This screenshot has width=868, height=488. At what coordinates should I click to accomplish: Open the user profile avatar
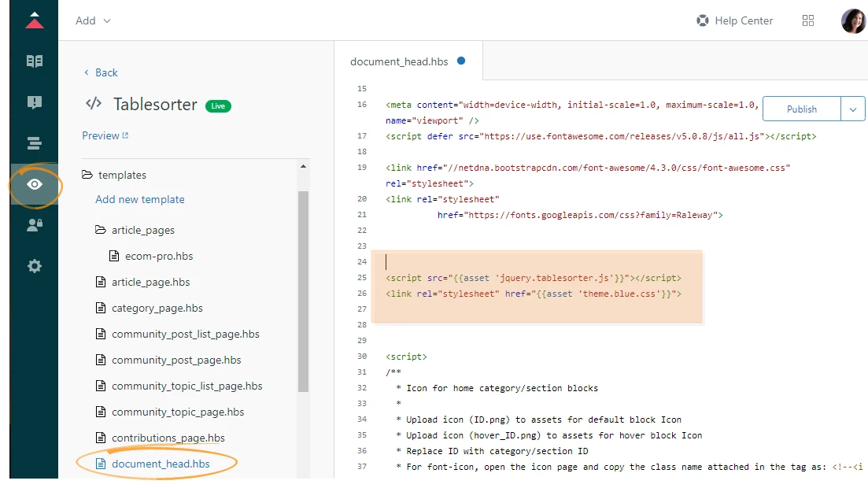point(853,21)
